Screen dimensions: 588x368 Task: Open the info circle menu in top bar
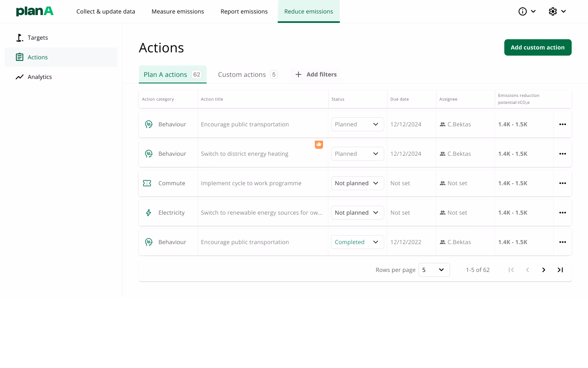coord(527,11)
